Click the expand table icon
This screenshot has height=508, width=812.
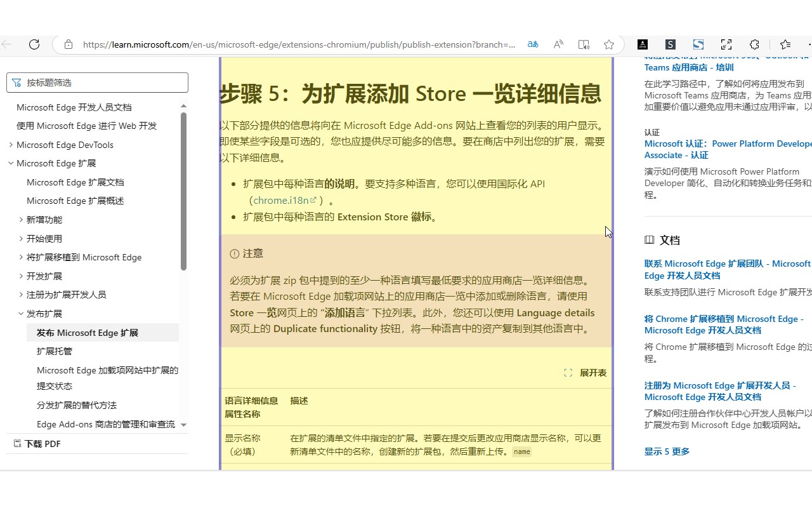(568, 373)
